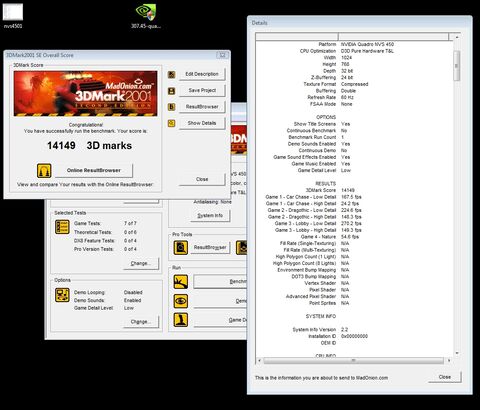
Task: Click the Details vertical scrollbar thumb
Action: coord(457,66)
